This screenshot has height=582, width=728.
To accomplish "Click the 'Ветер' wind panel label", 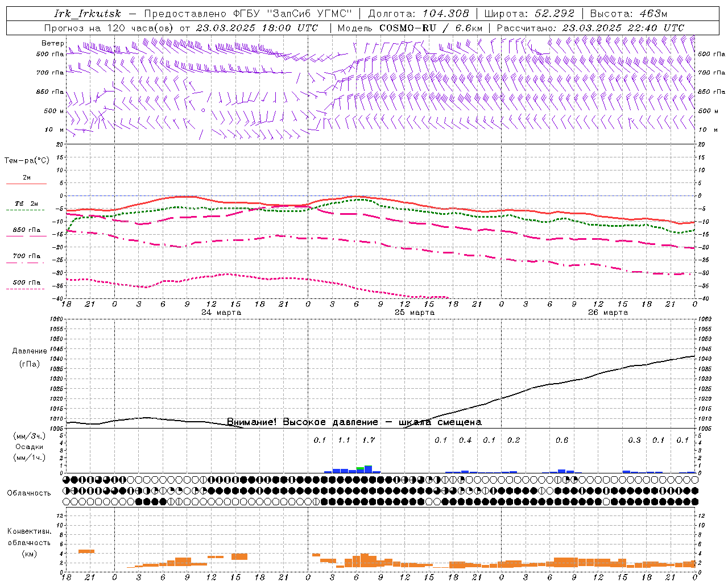I will click(x=53, y=43).
